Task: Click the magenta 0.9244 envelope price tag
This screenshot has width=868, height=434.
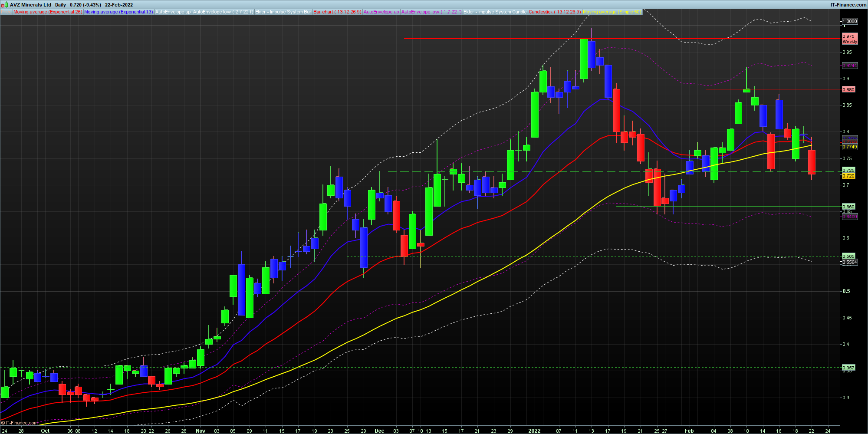Action: click(x=850, y=66)
